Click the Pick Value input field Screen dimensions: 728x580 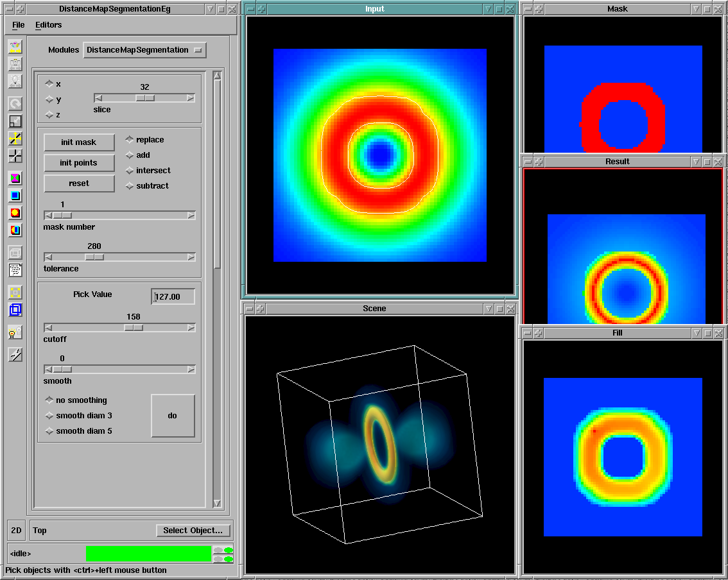coord(173,296)
